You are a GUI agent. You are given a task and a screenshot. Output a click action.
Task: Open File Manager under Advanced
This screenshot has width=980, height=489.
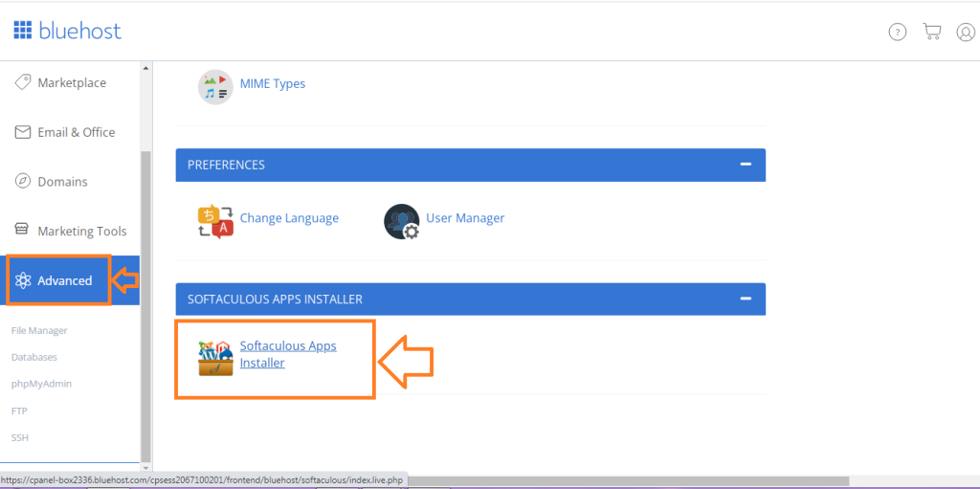point(39,330)
